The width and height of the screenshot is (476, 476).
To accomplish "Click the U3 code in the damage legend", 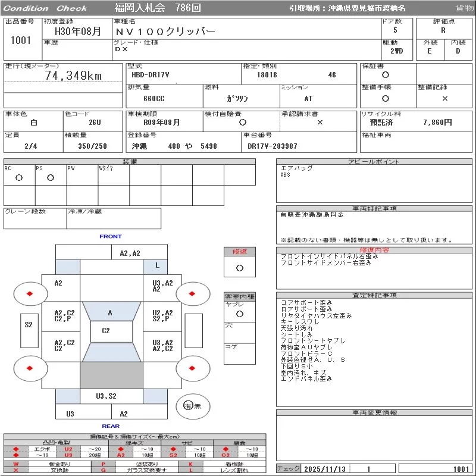I will click(68, 455).
